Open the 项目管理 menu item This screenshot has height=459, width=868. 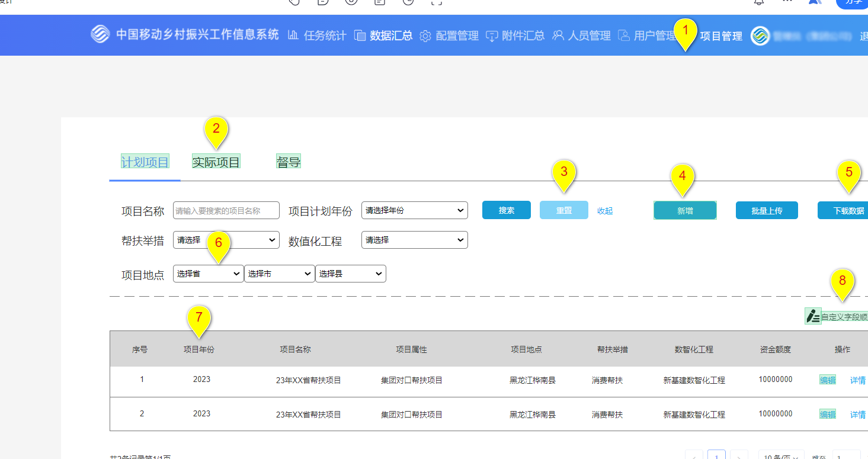click(x=721, y=36)
